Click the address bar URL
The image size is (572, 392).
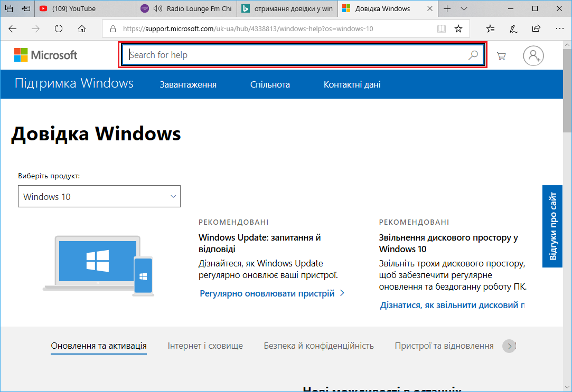pos(248,29)
